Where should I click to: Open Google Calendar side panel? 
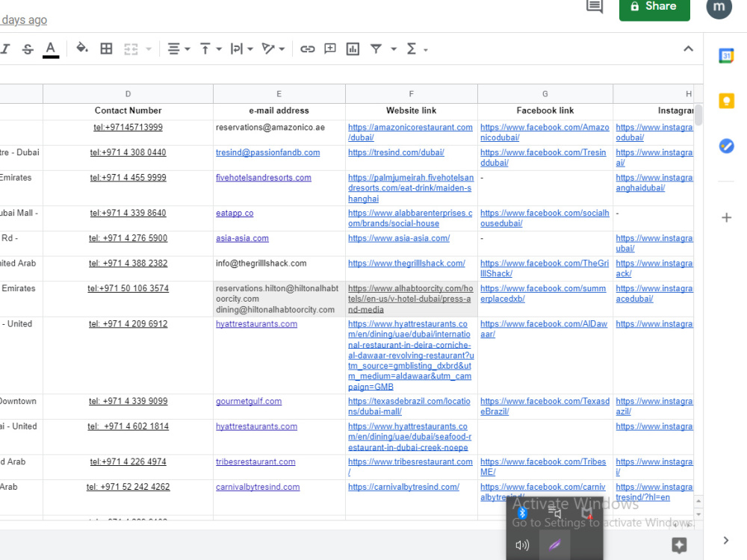click(726, 56)
